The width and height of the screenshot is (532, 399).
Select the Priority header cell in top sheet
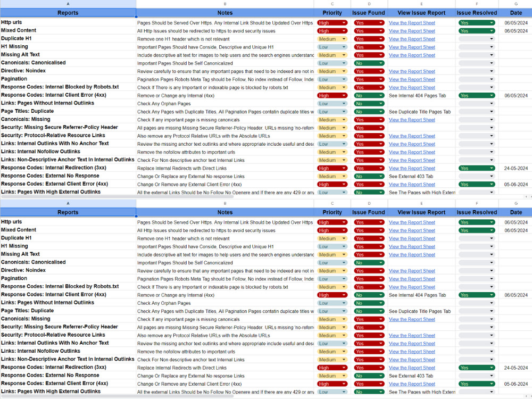click(x=332, y=13)
